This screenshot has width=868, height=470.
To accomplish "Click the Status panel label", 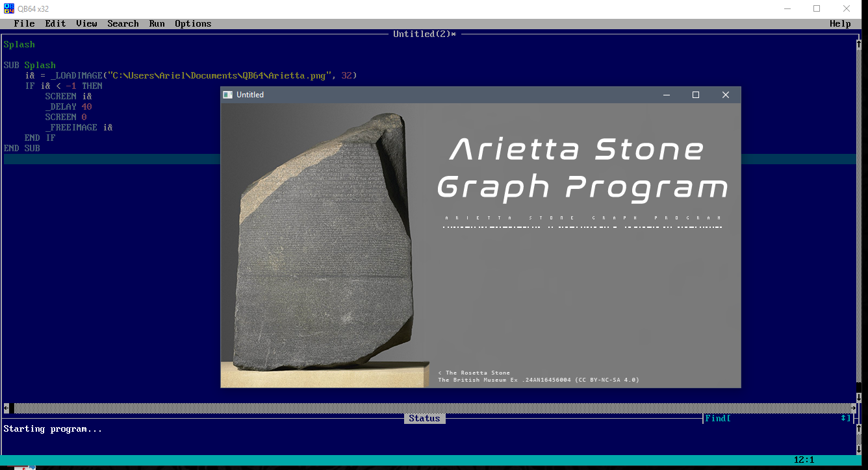I will click(x=424, y=419).
